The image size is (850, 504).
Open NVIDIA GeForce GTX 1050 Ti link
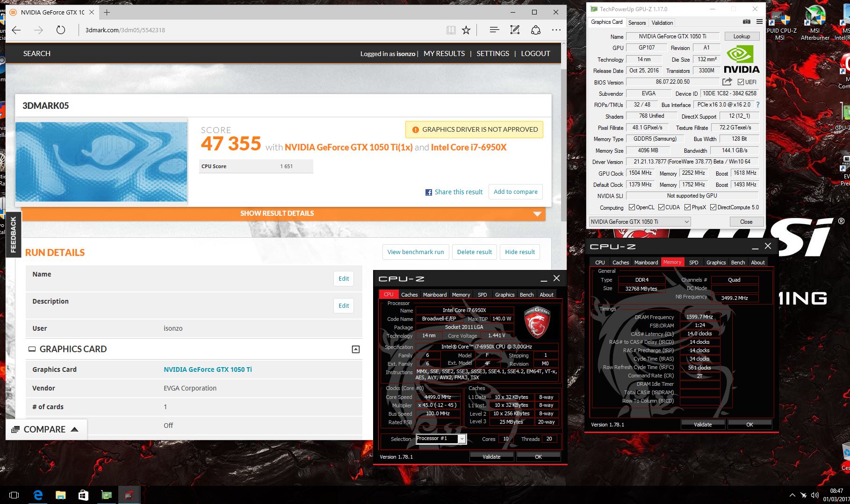208,369
